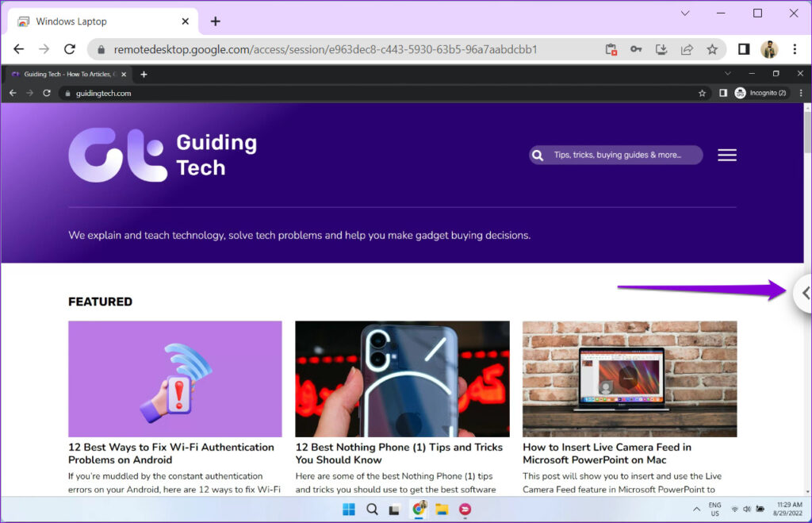The image size is (812, 523).
Task: Click the Guiding Tech search magnifier icon
Action: coord(538,155)
